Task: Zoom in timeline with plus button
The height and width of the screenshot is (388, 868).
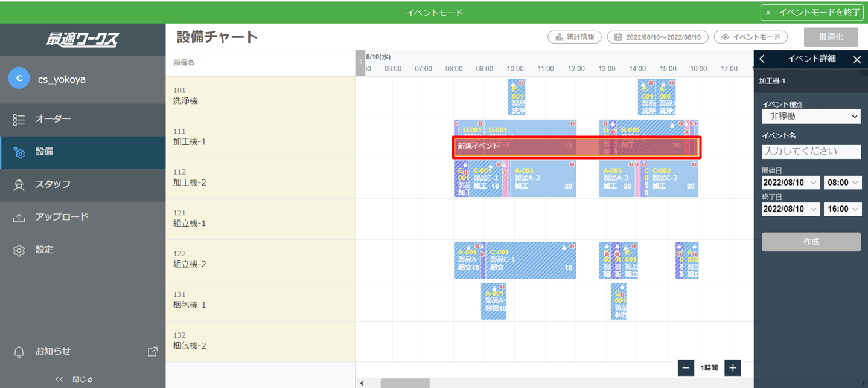Action: click(x=733, y=368)
